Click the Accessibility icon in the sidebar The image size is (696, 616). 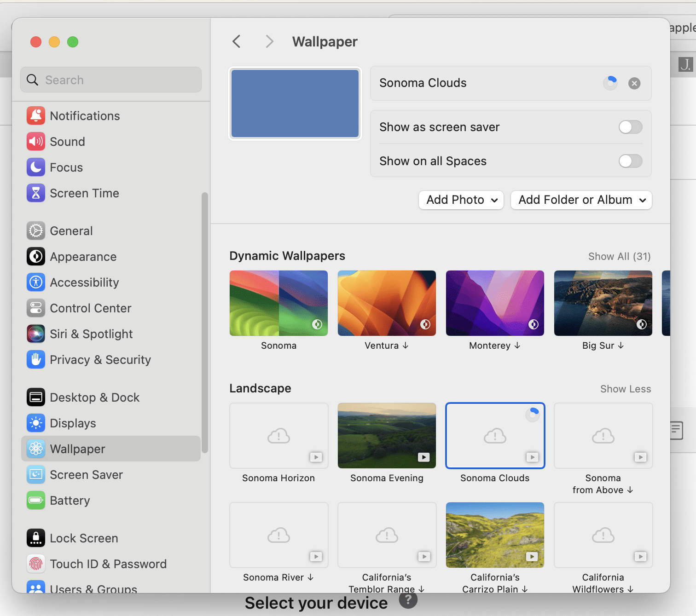point(36,282)
